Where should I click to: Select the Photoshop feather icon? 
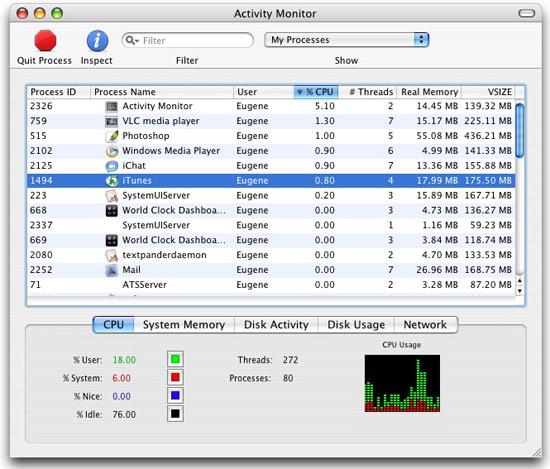pyautogui.click(x=112, y=136)
